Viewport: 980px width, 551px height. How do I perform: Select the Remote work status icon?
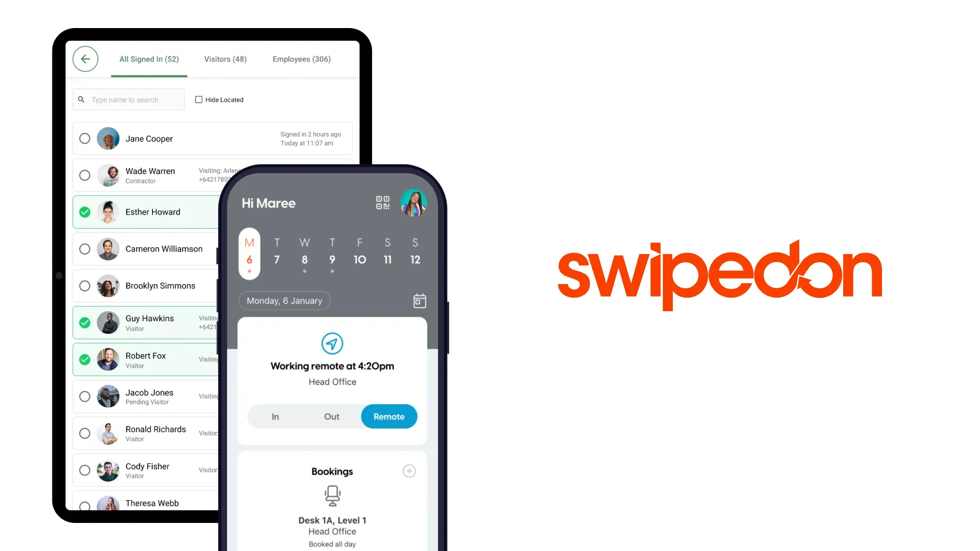[x=332, y=343]
